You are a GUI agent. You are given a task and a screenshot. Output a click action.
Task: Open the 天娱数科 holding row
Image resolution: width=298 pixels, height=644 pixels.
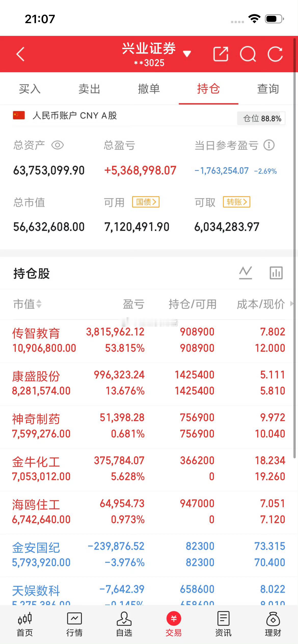coord(149,591)
